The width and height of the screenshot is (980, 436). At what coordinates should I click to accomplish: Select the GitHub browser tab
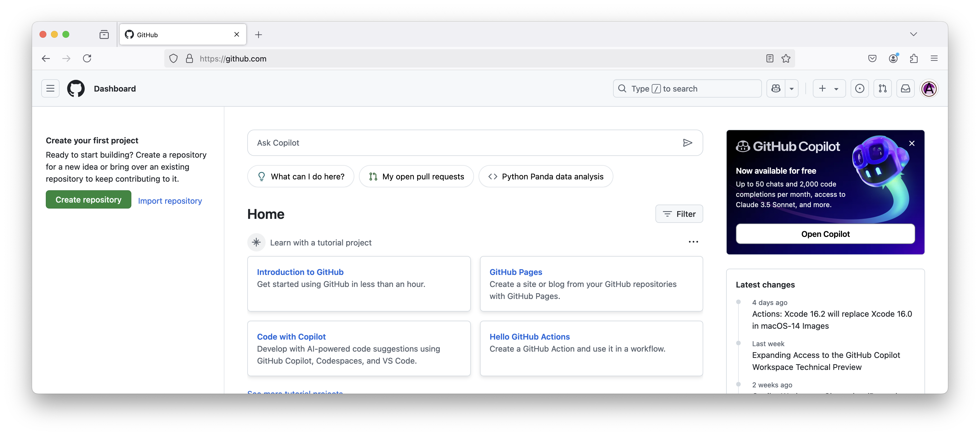tap(179, 35)
